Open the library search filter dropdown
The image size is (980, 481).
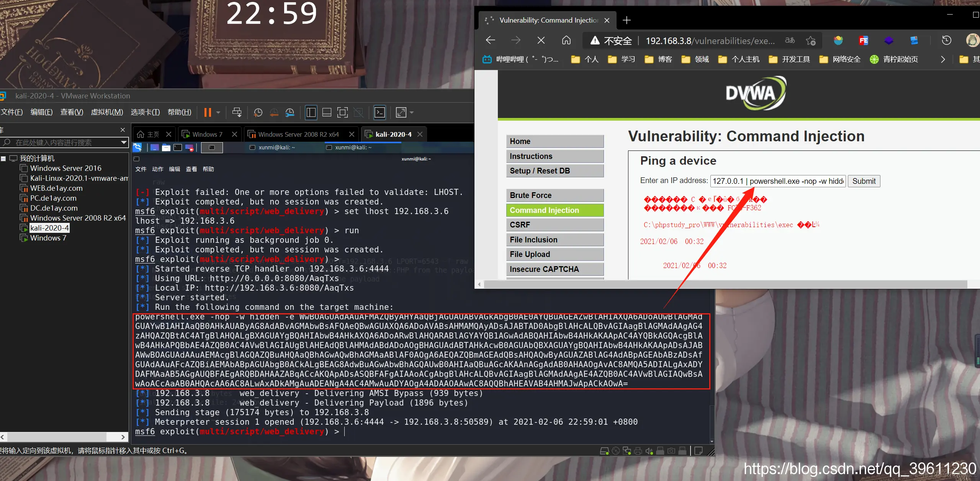[x=124, y=142]
